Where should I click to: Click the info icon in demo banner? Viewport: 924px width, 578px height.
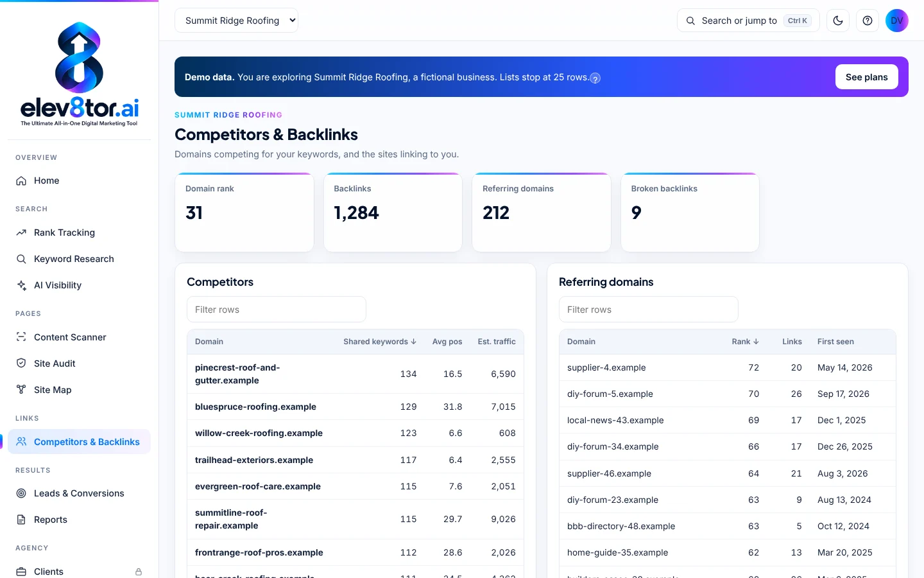(595, 78)
